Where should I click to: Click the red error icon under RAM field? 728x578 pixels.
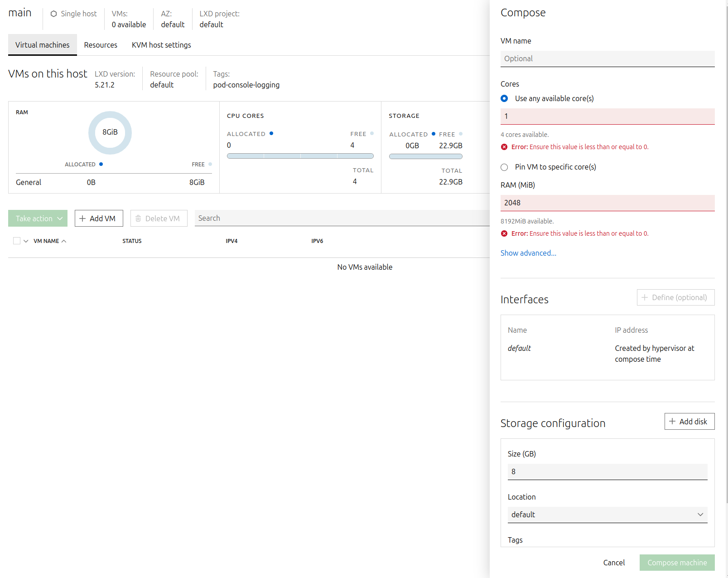(504, 233)
